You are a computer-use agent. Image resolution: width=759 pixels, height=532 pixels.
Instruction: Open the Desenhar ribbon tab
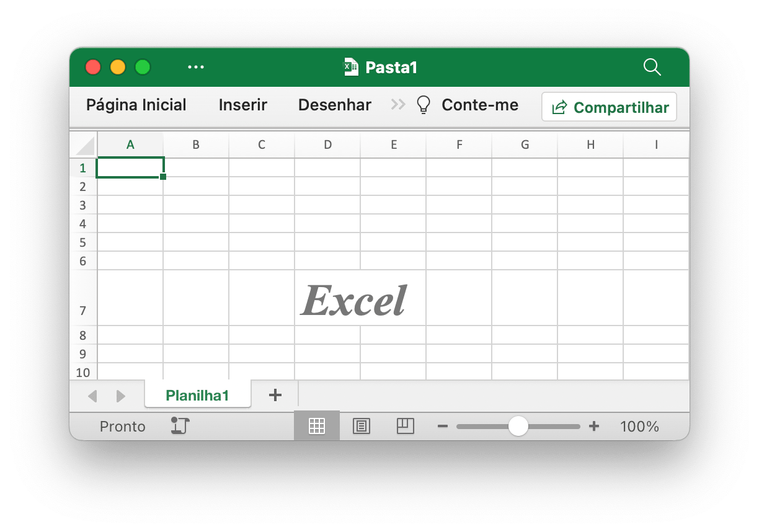(335, 105)
